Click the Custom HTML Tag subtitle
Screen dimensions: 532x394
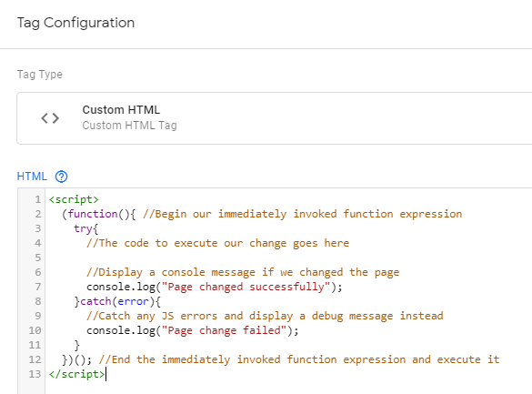coord(130,126)
